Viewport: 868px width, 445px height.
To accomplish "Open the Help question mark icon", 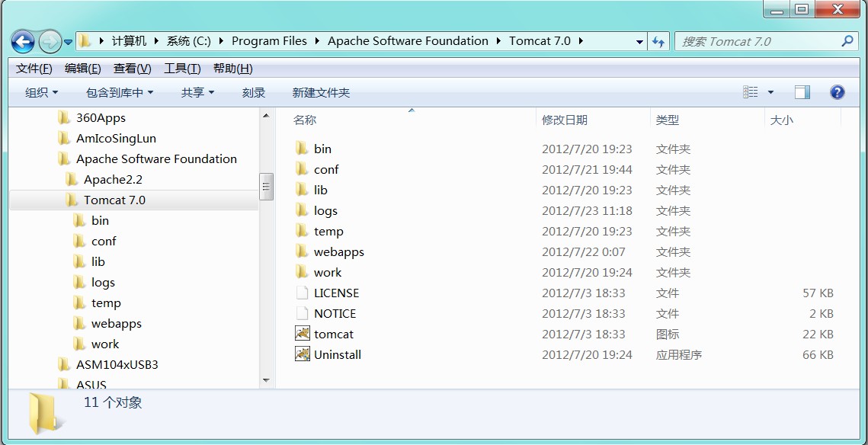I will (x=837, y=92).
